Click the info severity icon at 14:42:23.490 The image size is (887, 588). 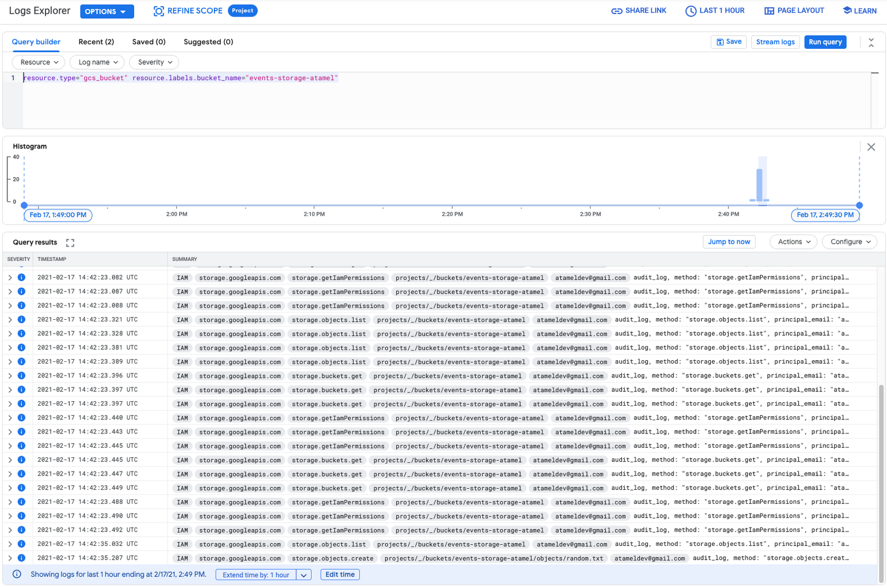[22, 516]
